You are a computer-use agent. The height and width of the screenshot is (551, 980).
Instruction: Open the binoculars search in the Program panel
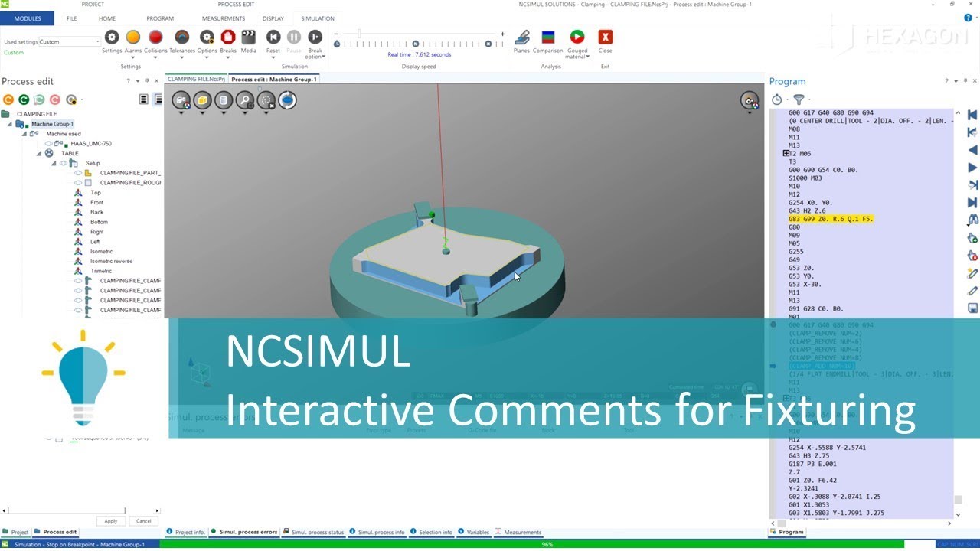972,220
